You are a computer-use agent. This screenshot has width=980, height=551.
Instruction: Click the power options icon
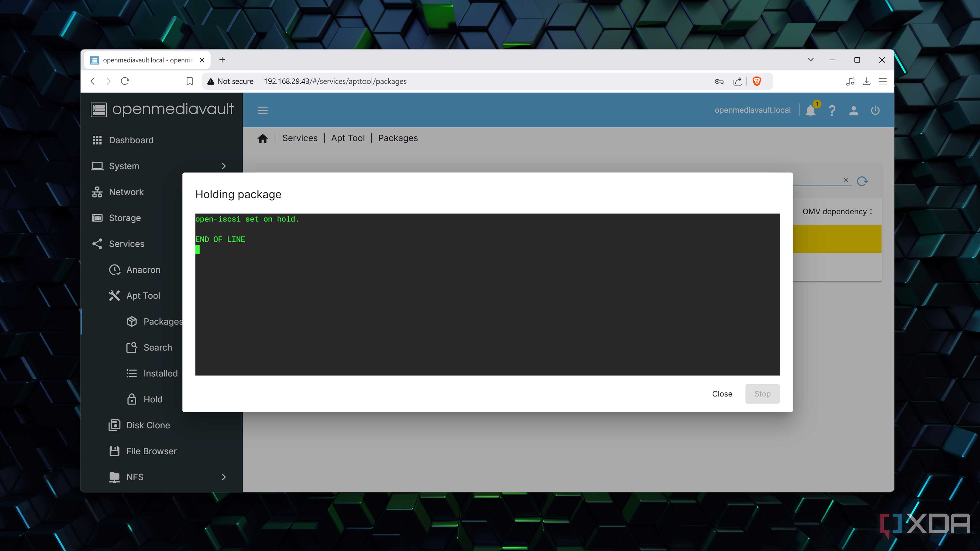[875, 110]
